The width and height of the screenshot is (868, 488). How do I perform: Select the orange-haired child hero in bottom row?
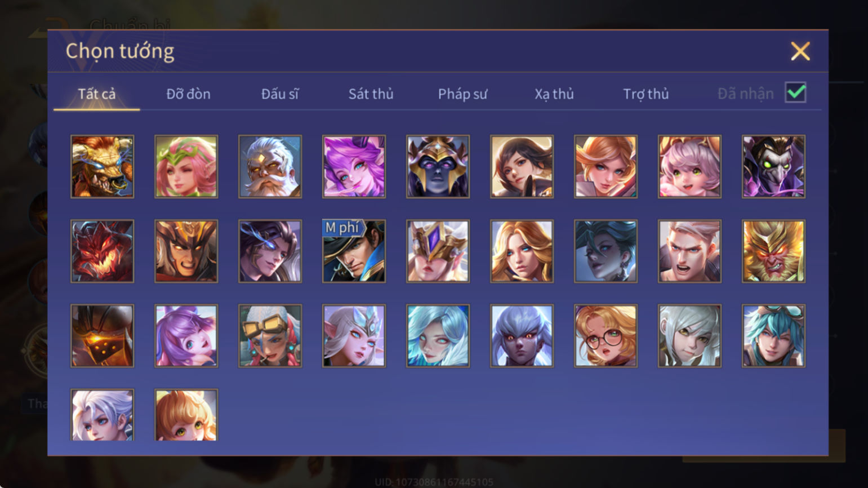point(186,415)
